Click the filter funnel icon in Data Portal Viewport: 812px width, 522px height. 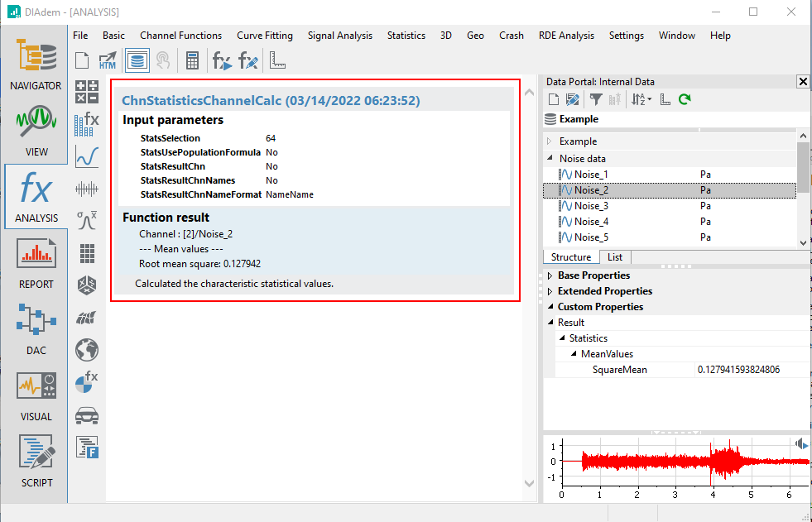click(x=595, y=99)
